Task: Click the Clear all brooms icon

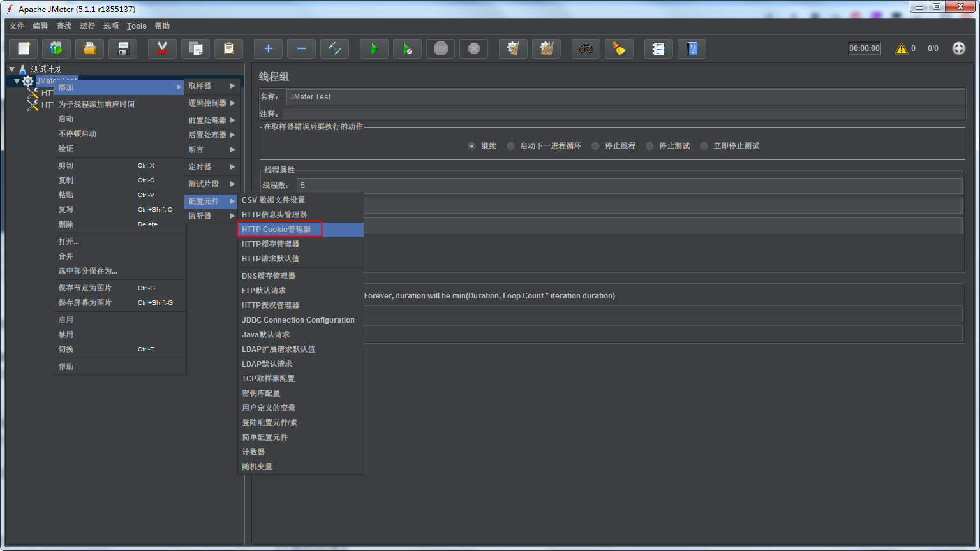Action: click(547, 48)
